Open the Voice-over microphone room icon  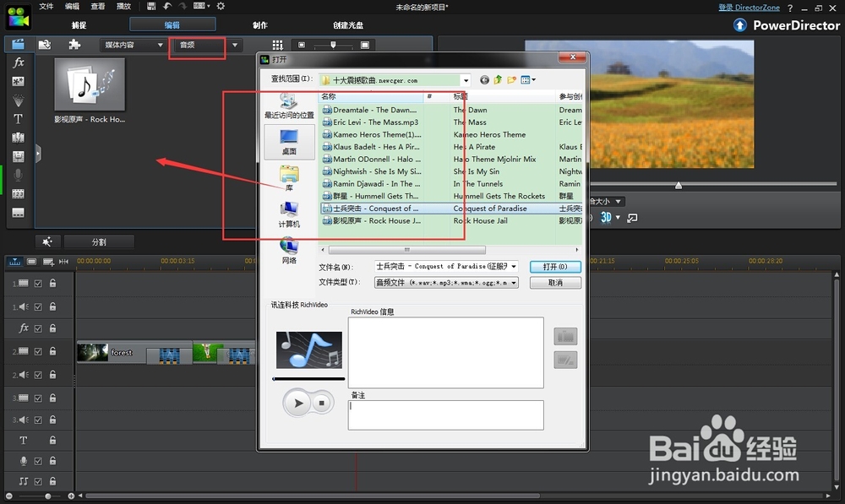click(18, 175)
